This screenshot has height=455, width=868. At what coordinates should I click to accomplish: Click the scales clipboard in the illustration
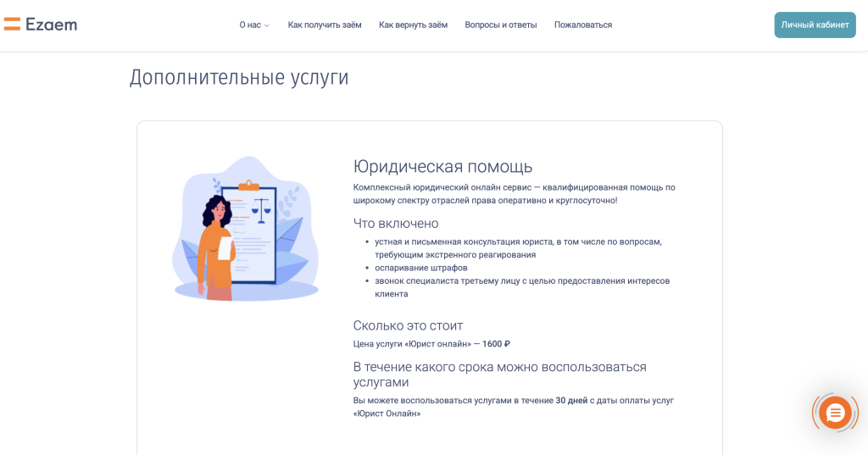click(x=263, y=229)
